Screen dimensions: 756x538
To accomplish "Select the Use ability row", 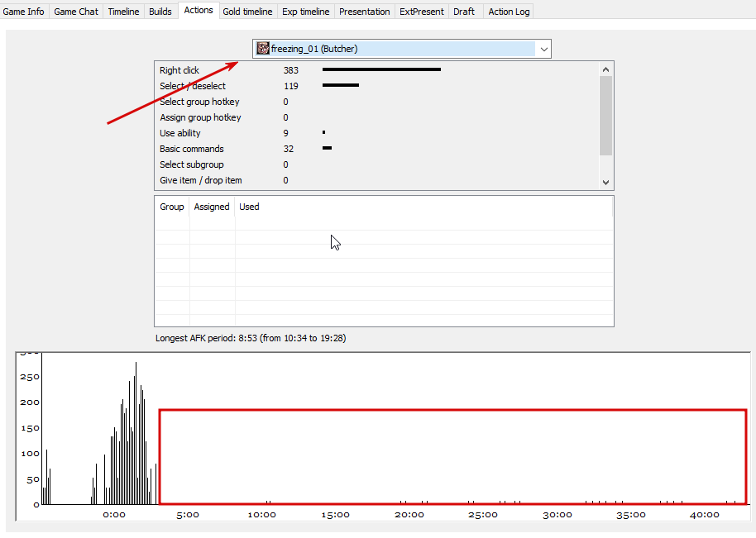I will click(x=376, y=133).
